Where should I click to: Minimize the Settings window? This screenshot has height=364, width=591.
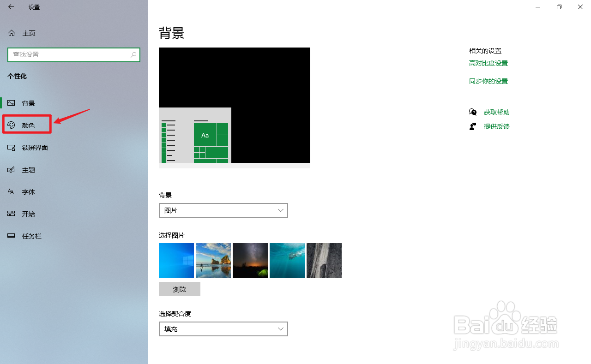pos(538,7)
